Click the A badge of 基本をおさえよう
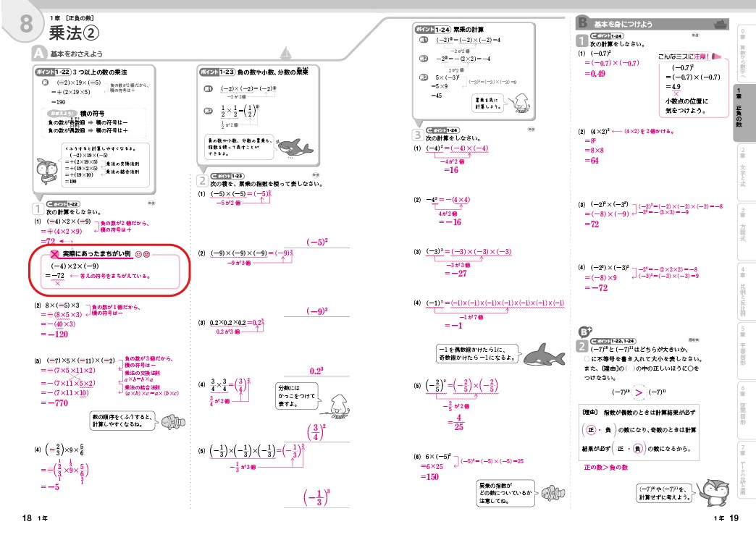This screenshot has height=540, width=756. point(39,54)
